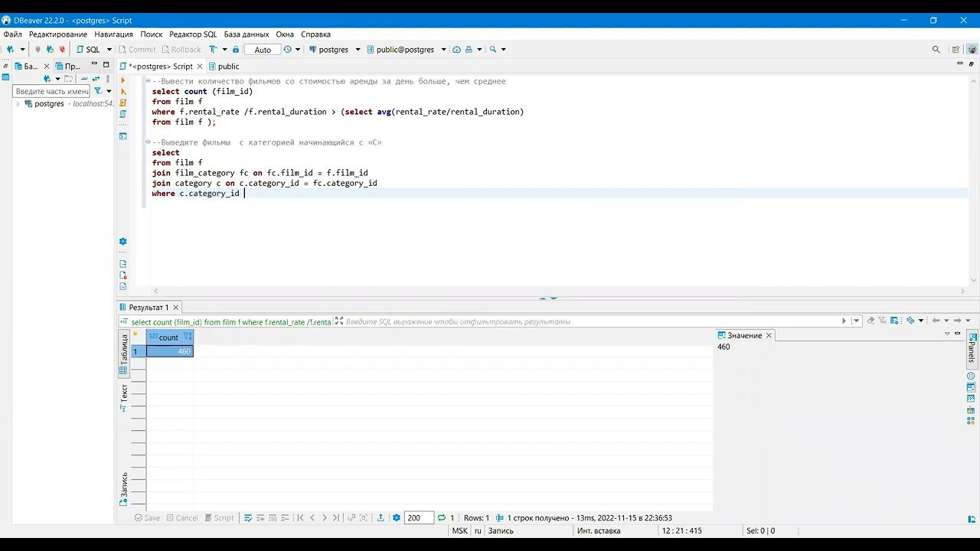
Task: Go to the next result row
Action: [325, 518]
